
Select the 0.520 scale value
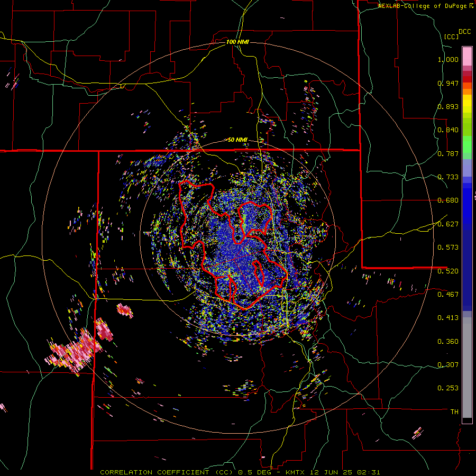pos(448,271)
